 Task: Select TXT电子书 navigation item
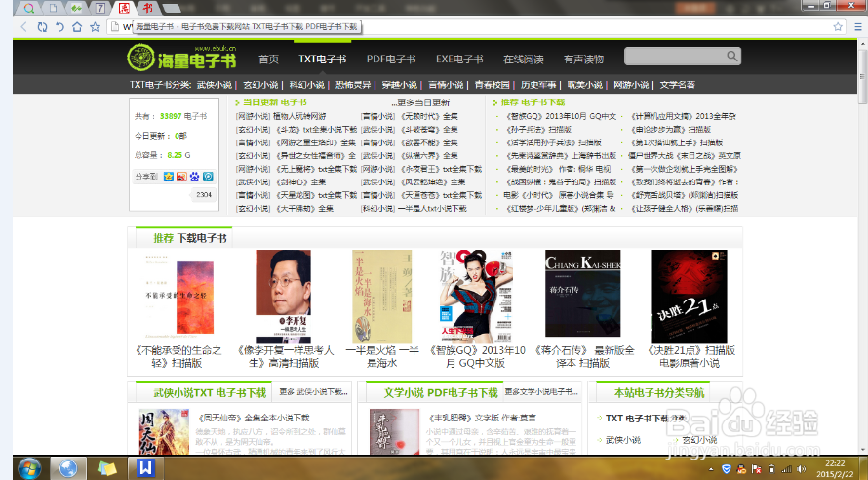pos(322,60)
